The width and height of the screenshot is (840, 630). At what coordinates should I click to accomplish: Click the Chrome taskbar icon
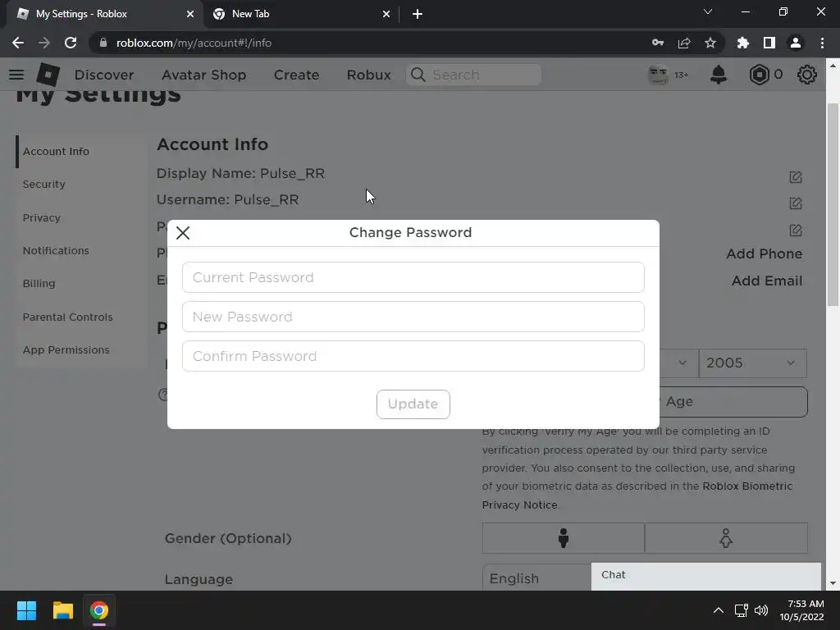(x=98, y=610)
